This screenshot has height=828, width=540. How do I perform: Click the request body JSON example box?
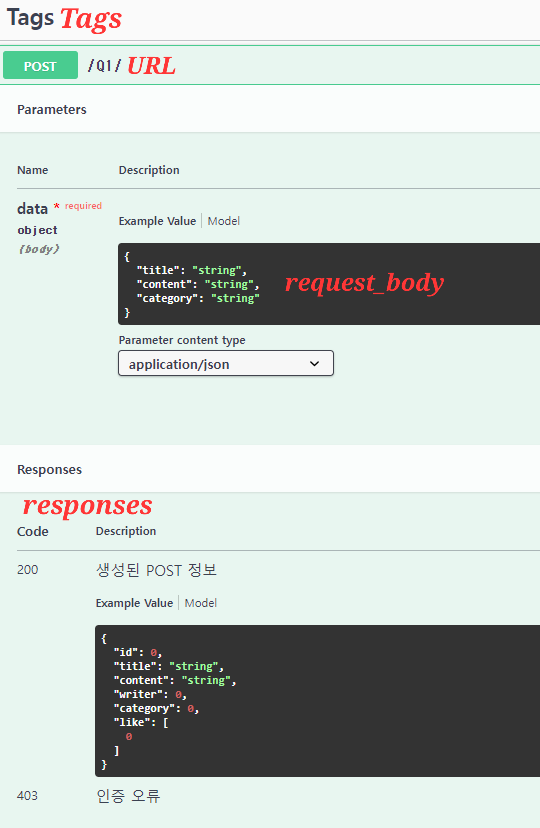tap(329, 284)
